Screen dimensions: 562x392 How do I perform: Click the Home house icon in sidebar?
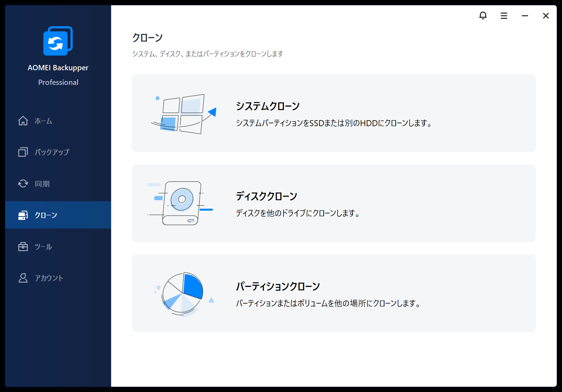23,121
